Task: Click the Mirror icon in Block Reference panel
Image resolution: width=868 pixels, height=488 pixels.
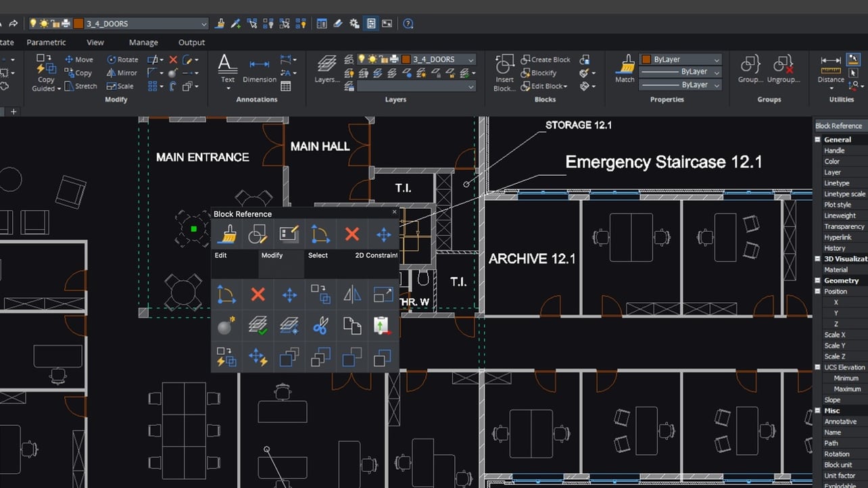Action: point(353,295)
